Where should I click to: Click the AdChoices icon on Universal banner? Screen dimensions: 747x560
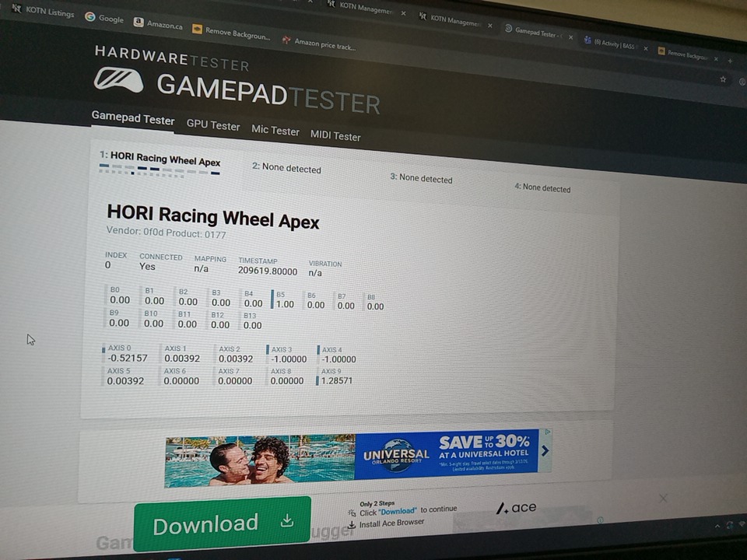(547, 432)
